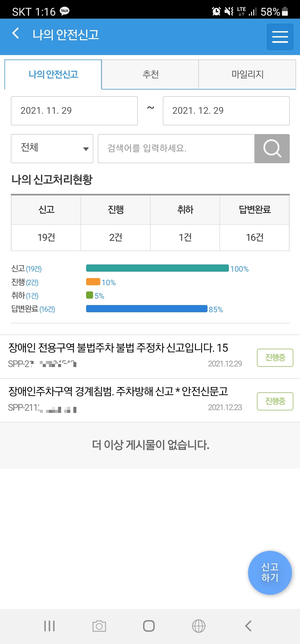Tap the floating 신고하기 button
300x644 pixels.
(x=270, y=573)
